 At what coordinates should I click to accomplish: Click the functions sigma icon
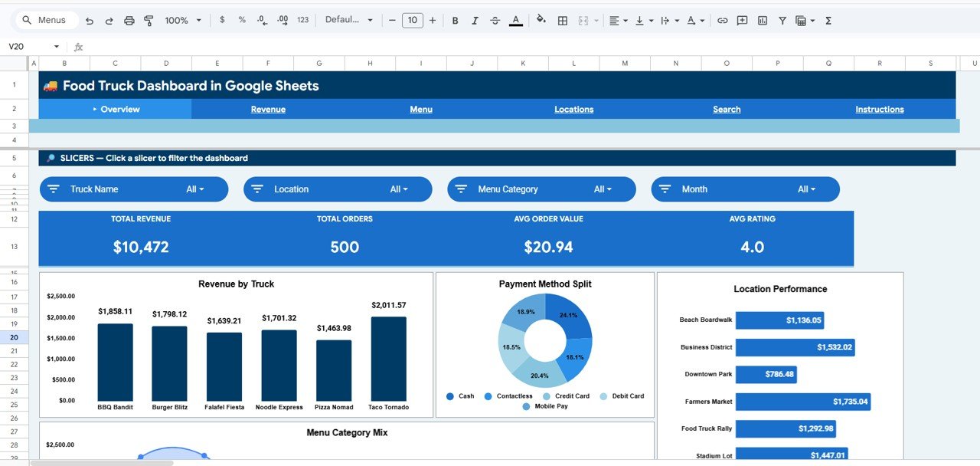coord(828,20)
